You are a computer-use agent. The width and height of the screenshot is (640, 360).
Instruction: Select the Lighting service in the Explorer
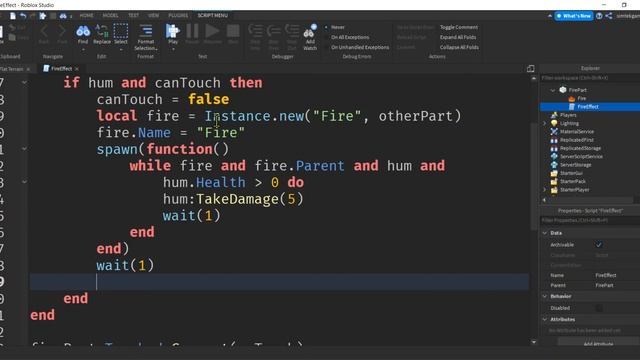[569, 123]
